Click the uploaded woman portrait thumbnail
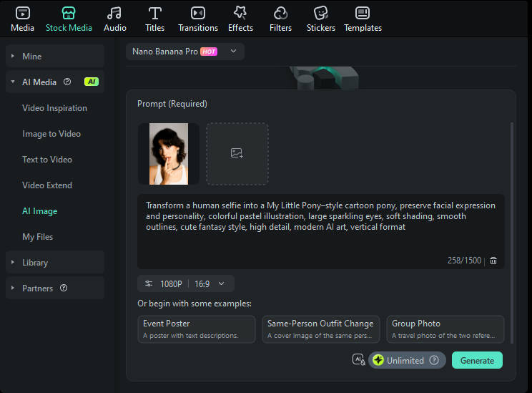 coord(169,154)
